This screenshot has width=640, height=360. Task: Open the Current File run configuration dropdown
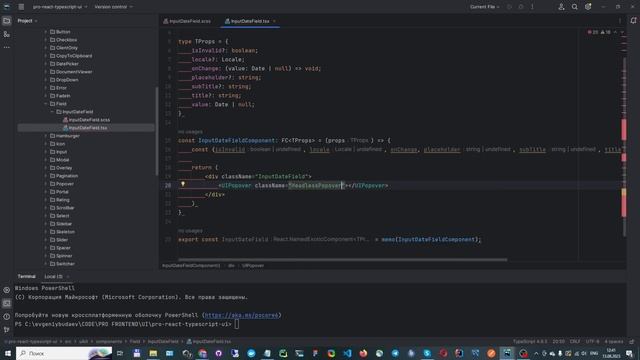[x=484, y=7]
